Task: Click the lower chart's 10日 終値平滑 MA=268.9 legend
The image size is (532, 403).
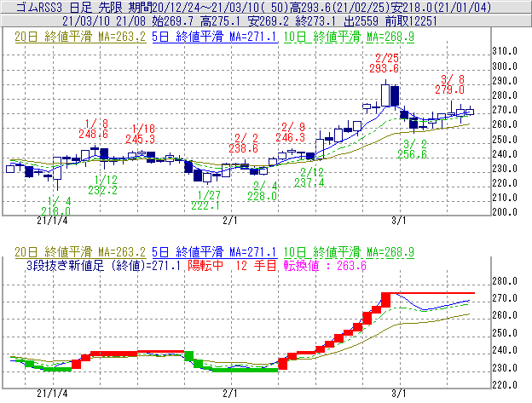Action: [349, 252]
